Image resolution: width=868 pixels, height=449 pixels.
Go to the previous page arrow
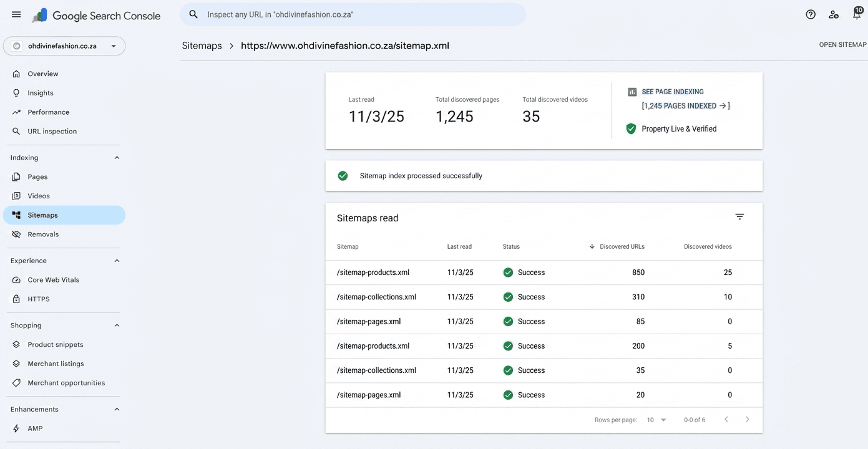pyautogui.click(x=726, y=420)
